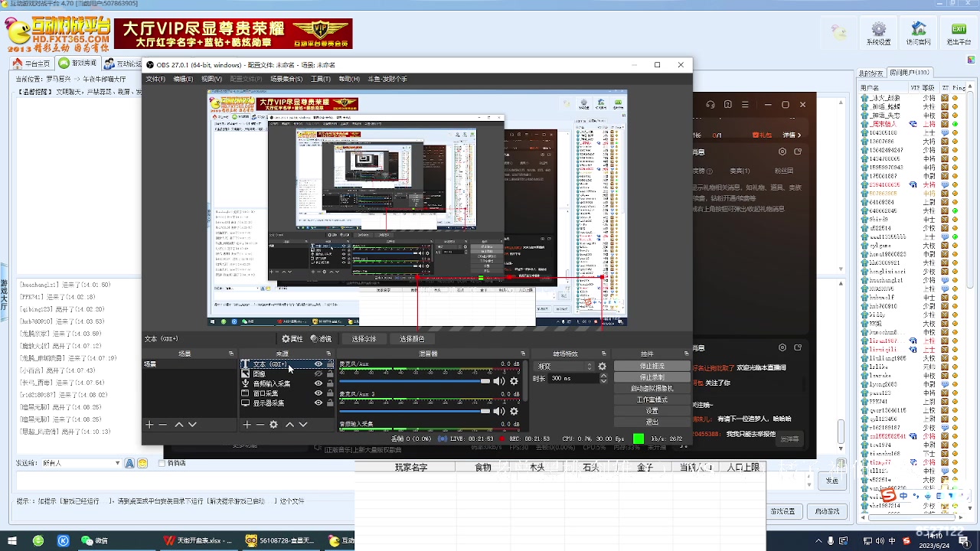
Task: Mute the 麦克风/Aux mixer channel
Action: click(x=499, y=381)
